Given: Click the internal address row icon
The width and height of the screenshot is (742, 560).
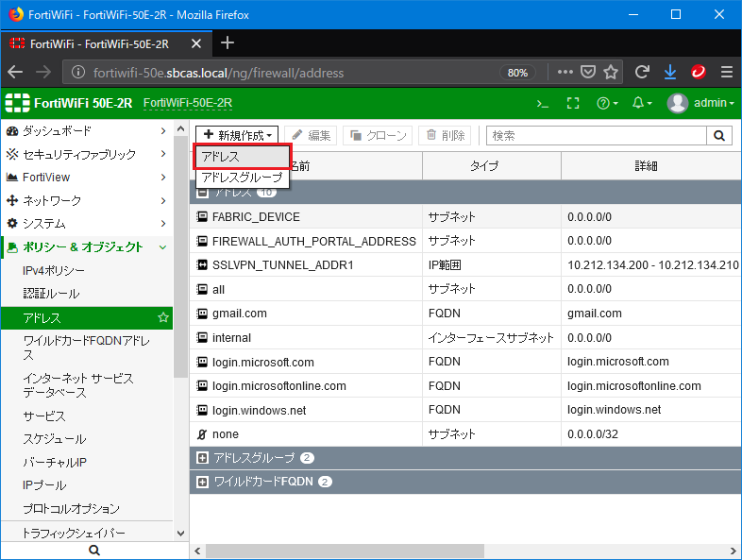Looking at the screenshot, I should tap(202, 337).
